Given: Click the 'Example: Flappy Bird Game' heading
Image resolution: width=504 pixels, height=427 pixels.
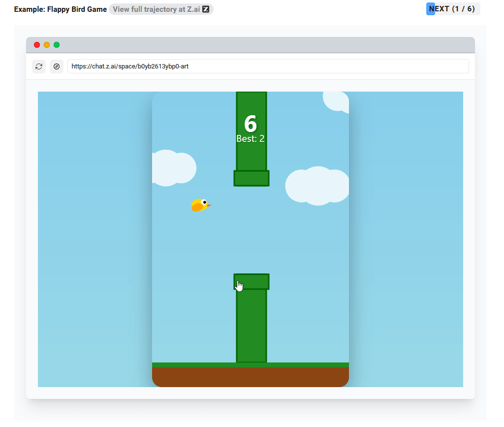Looking at the screenshot, I should (x=61, y=9).
